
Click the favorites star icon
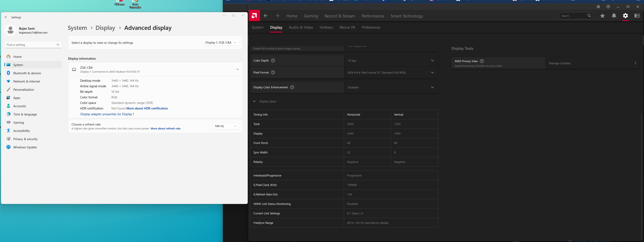602,16
